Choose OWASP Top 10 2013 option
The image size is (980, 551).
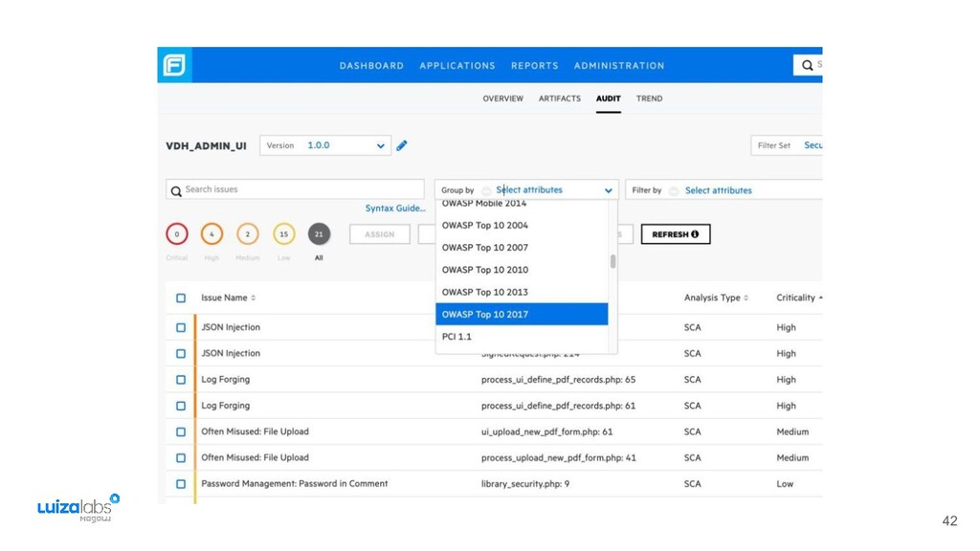click(522, 293)
